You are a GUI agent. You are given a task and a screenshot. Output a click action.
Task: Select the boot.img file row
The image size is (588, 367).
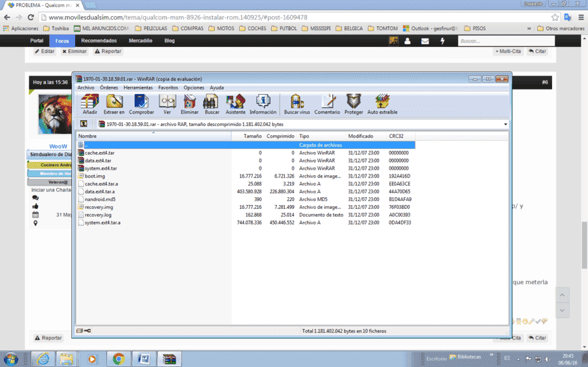246,176
